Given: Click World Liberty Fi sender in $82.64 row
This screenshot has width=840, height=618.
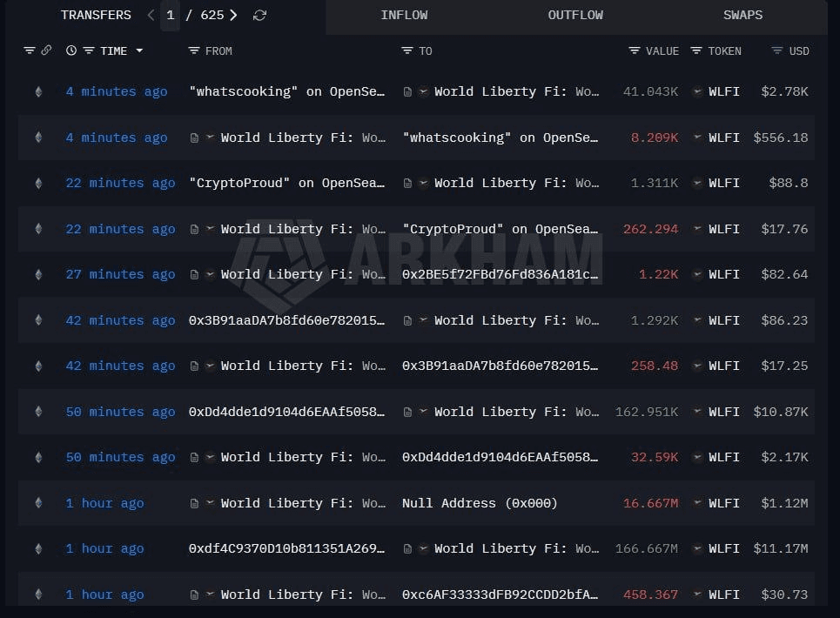Looking at the screenshot, I should [303, 274].
